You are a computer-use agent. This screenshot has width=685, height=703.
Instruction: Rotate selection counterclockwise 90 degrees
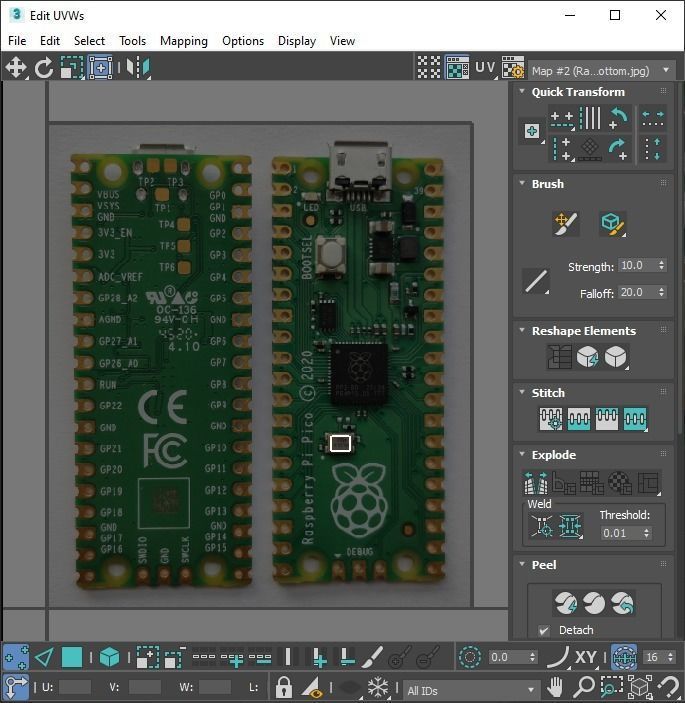click(x=619, y=119)
